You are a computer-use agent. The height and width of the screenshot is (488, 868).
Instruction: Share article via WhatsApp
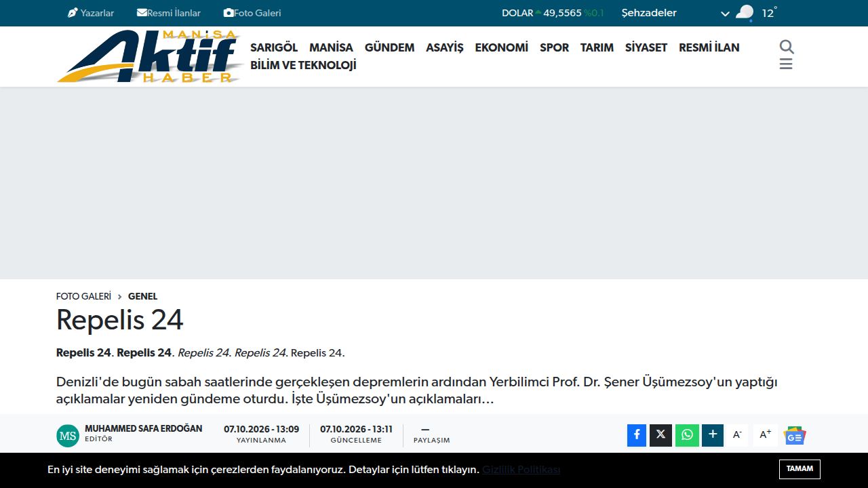click(x=687, y=435)
